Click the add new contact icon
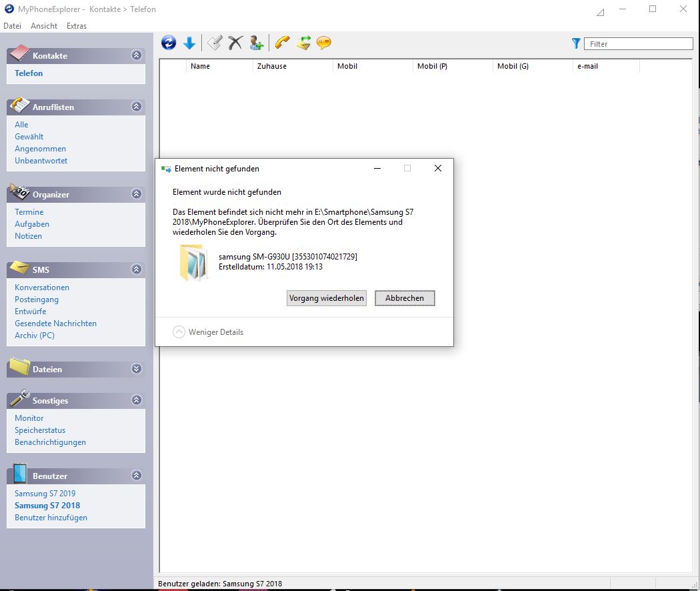Viewport: 700px width, 591px height. (256, 43)
